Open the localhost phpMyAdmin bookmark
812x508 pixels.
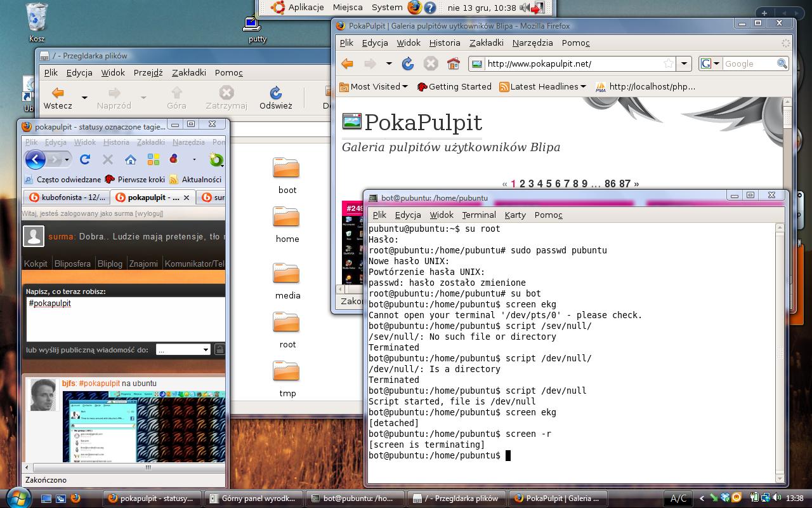pos(645,86)
